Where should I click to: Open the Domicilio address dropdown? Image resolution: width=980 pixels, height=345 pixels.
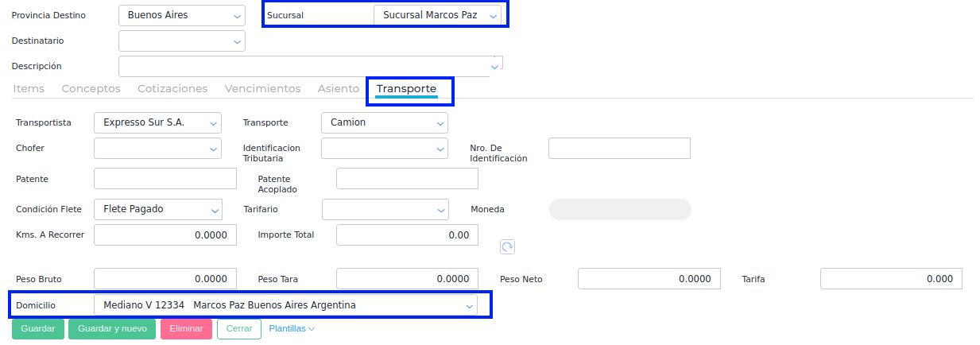tap(285, 305)
